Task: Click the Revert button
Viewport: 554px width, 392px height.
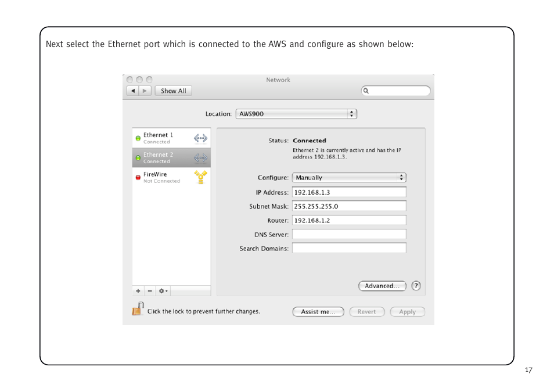Action: point(367,312)
